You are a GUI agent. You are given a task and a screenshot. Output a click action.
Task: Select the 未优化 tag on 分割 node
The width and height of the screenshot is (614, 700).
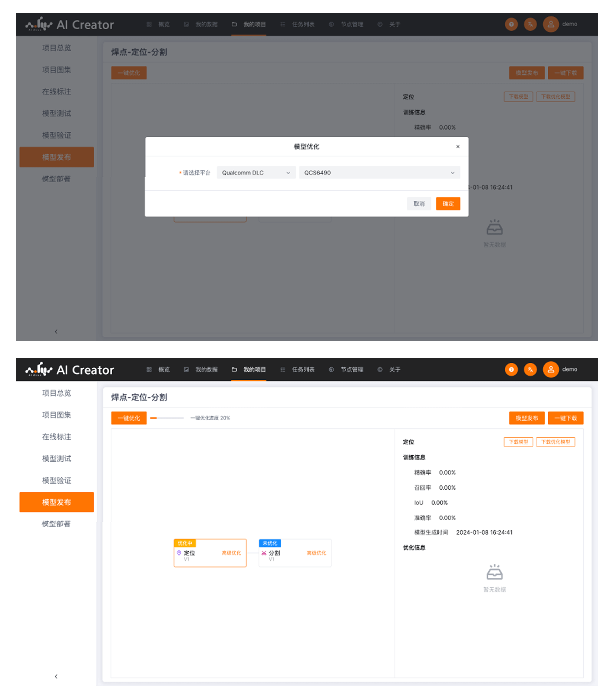(x=270, y=543)
